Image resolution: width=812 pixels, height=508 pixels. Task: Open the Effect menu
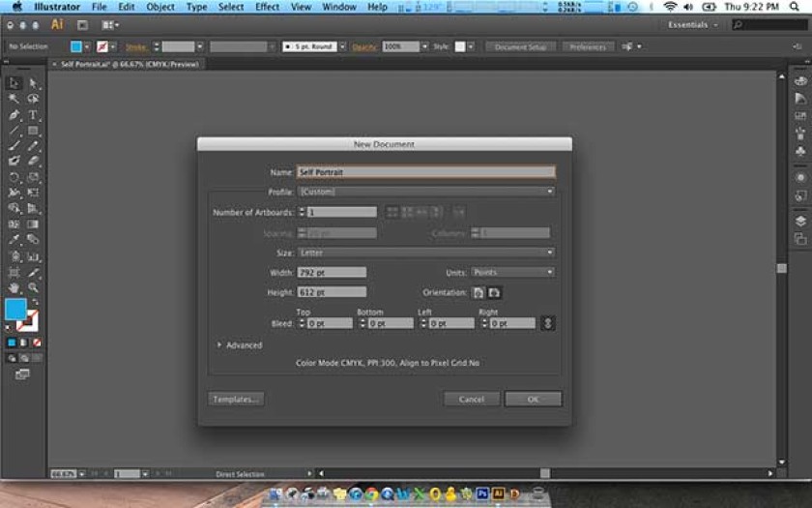click(x=267, y=7)
